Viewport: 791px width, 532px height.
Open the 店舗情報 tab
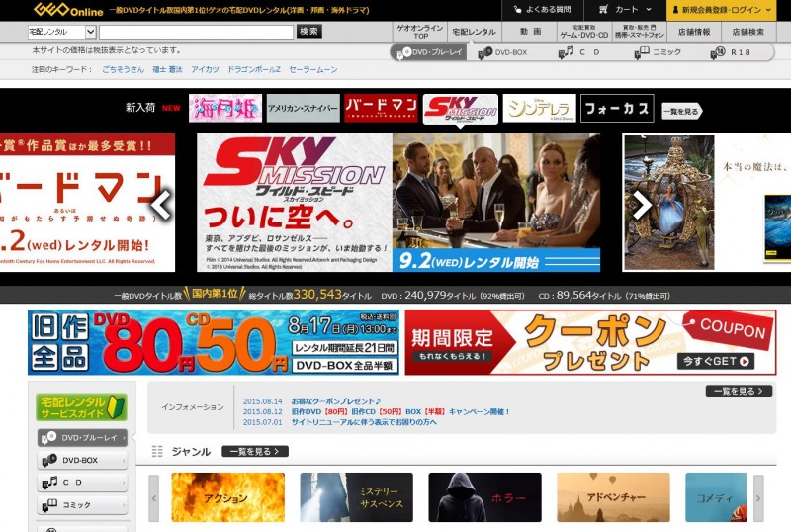click(694, 32)
